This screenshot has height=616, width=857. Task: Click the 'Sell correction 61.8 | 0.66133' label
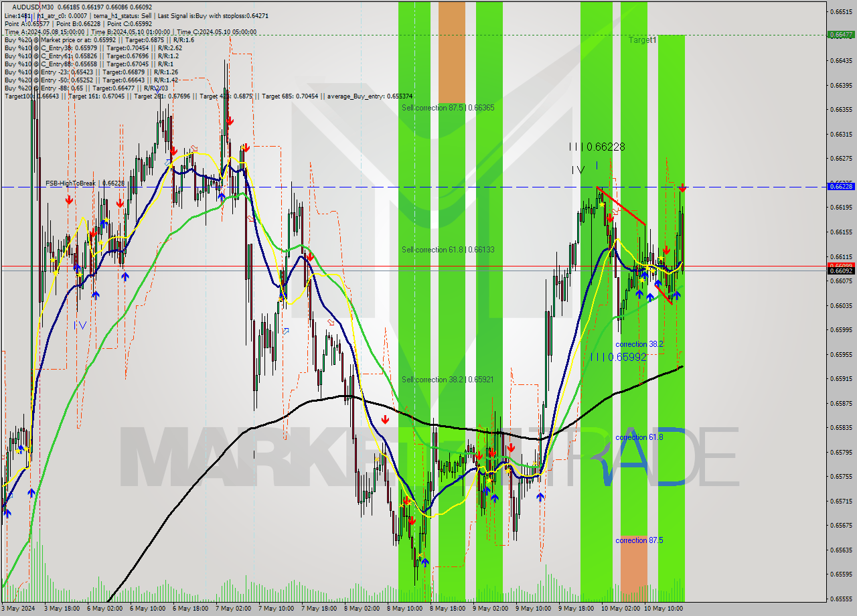point(448,249)
